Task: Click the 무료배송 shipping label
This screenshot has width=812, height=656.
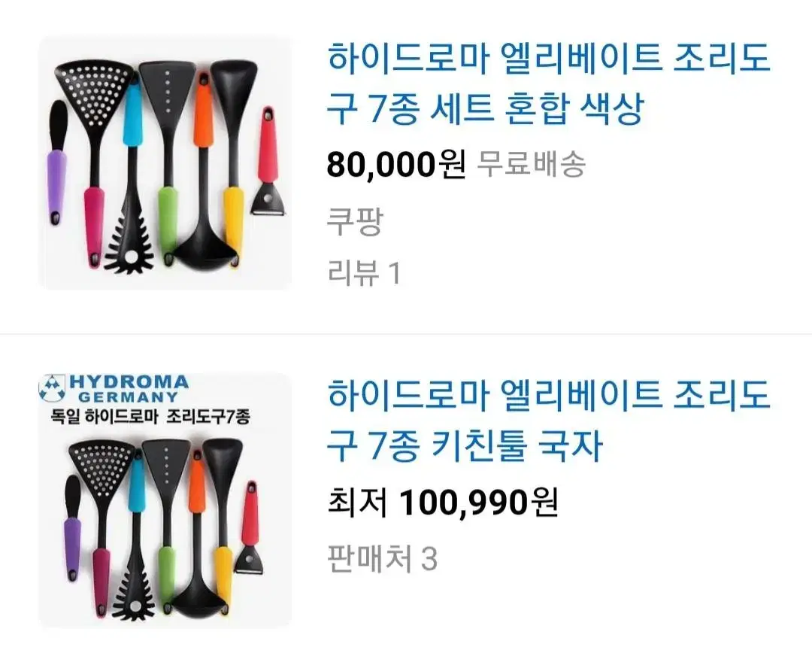Action: [531, 164]
